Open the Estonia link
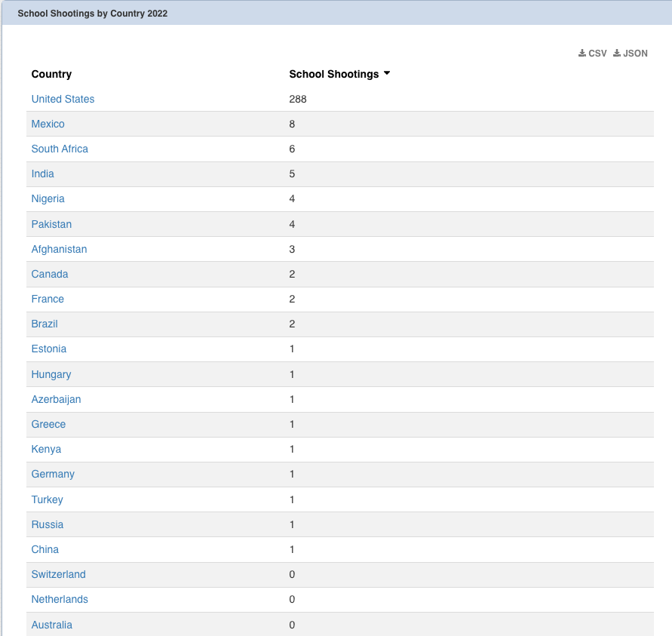672x636 pixels. pos(48,349)
